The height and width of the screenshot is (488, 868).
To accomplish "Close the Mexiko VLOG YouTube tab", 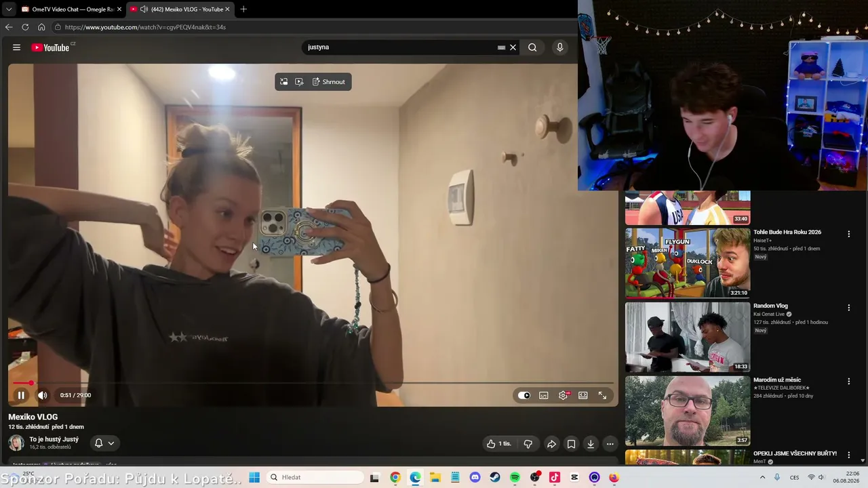I will [227, 9].
